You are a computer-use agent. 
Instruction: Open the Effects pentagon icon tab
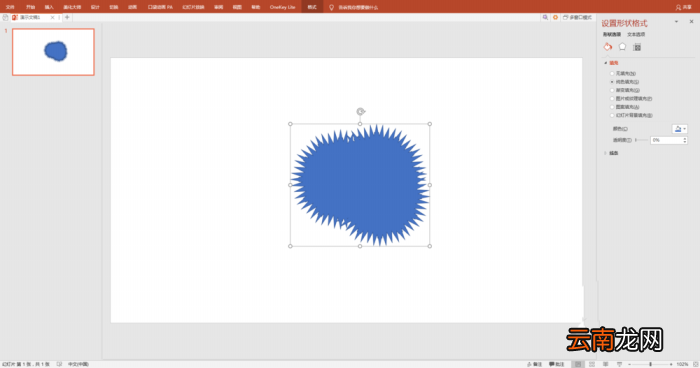click(x=622, y=47)
